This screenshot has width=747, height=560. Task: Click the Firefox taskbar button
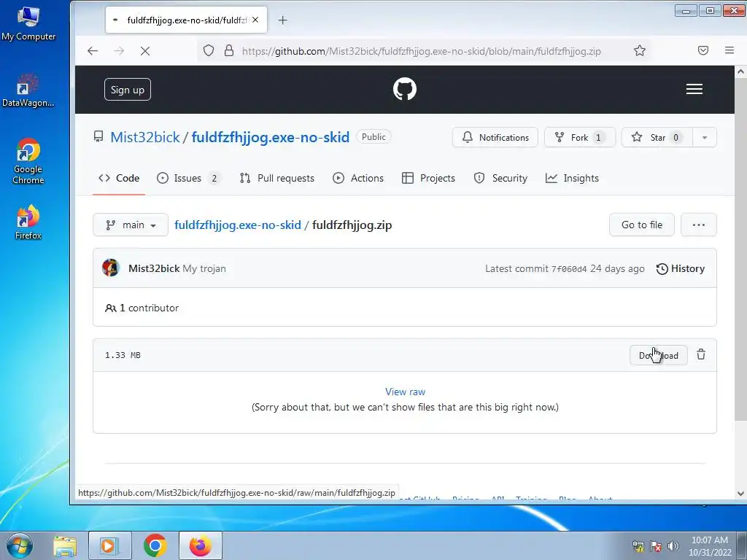(x=201, y=545)
